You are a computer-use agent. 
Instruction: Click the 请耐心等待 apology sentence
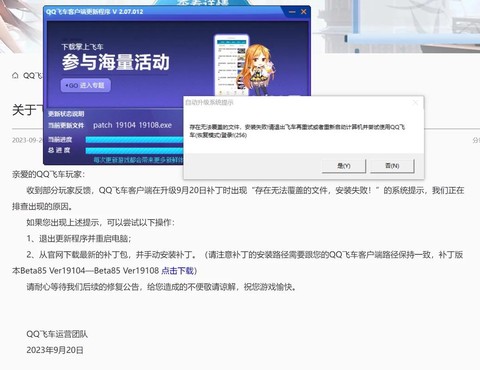[161, 287]
